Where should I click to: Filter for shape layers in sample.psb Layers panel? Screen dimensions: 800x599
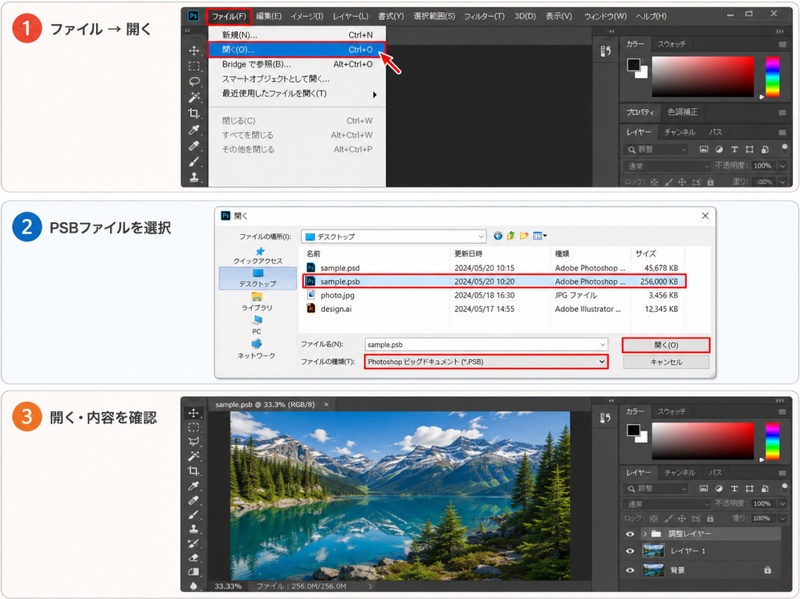pyautogui.click(x=749, y=489)
